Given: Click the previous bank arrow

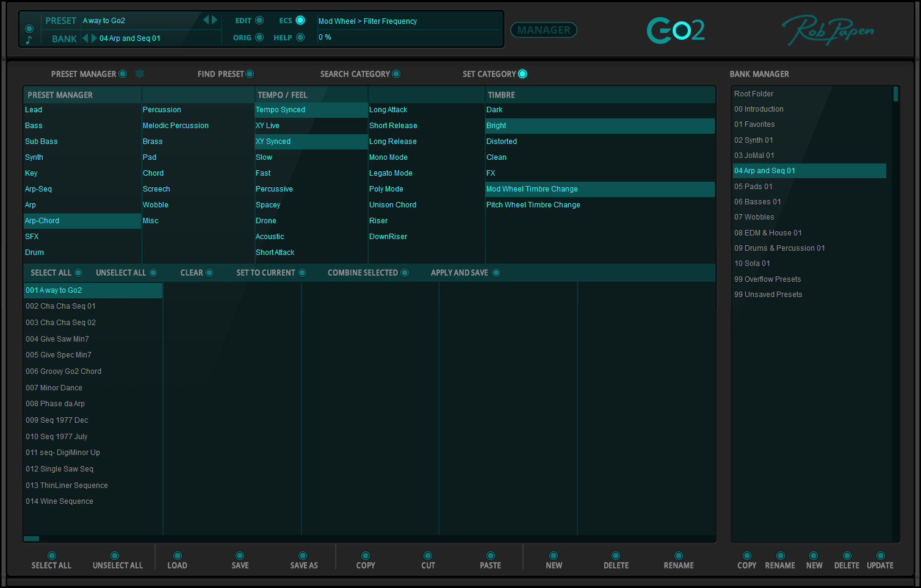Looking at the screenshot, I should (85, 38).
